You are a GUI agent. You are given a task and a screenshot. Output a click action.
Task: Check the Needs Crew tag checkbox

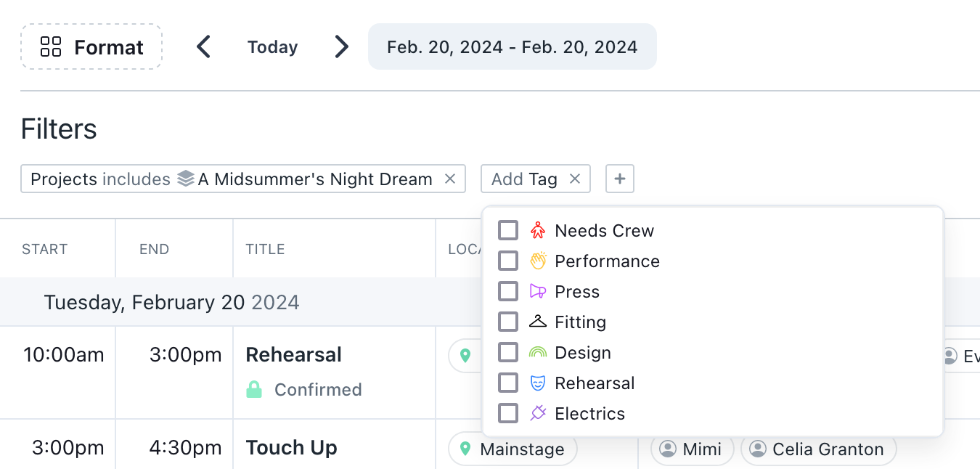tap(508, 231)
